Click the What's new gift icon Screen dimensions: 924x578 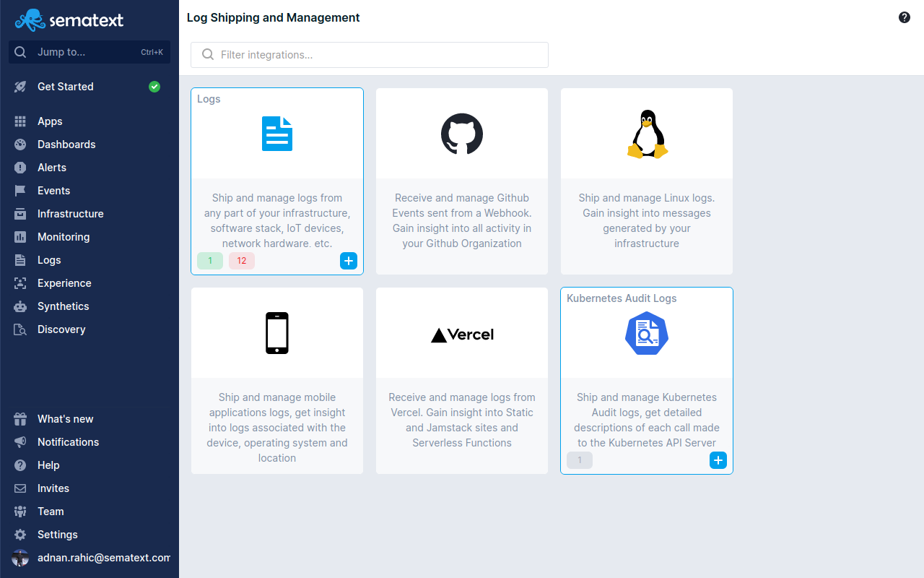pos(20,419)
